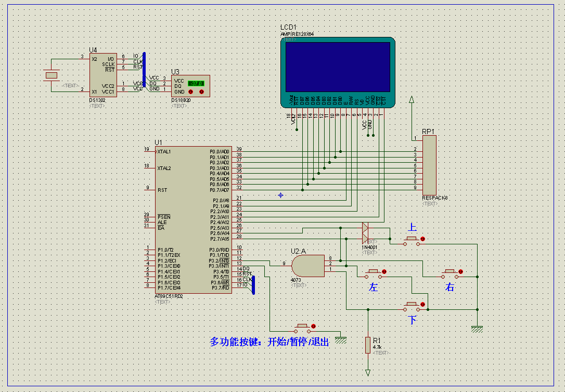Click the DQ pin label on DS18B20

177,86
